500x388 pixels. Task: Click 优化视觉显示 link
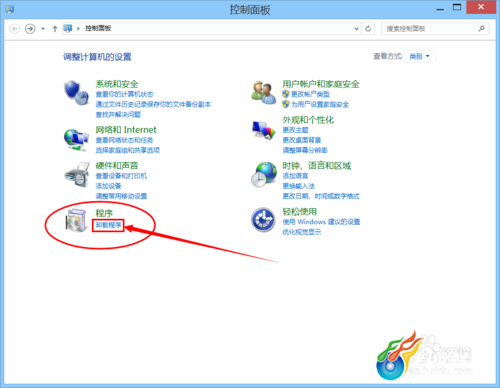(x=302, y=232)
